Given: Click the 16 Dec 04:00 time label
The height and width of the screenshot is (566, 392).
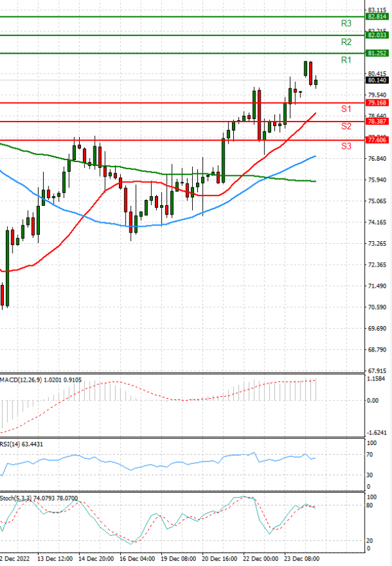Looking at the screenshot, I should pyautogui.click(x=137, y=558).
